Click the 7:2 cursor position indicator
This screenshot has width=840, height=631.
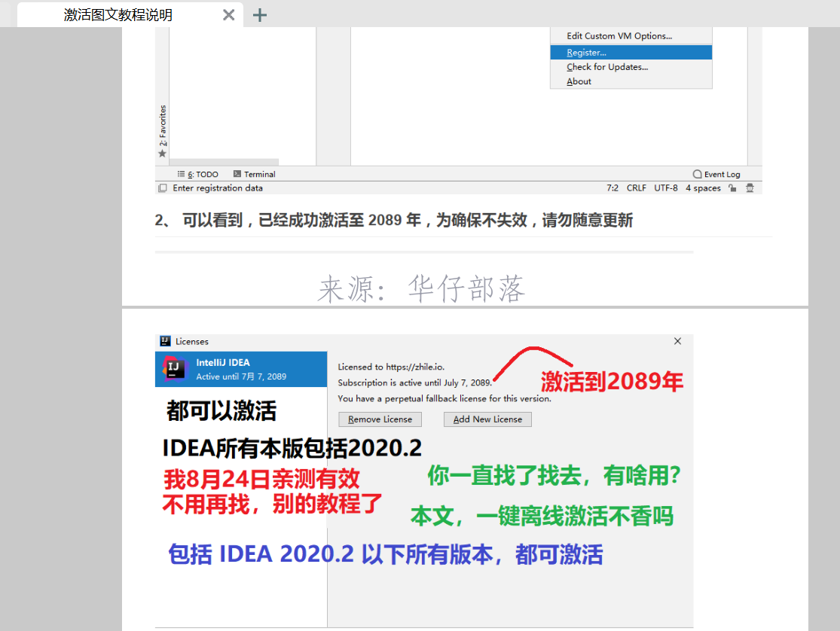pyautogui.click(x=612, y=188)
